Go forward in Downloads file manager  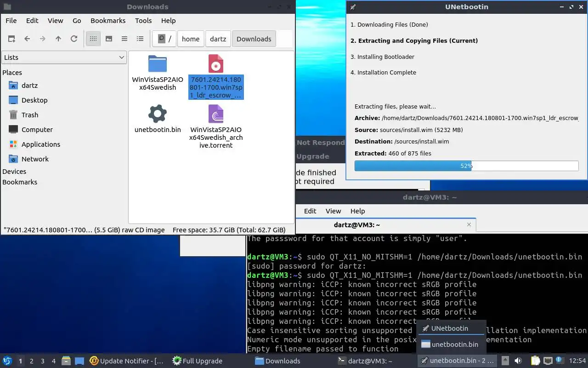[x=43, y=39]
